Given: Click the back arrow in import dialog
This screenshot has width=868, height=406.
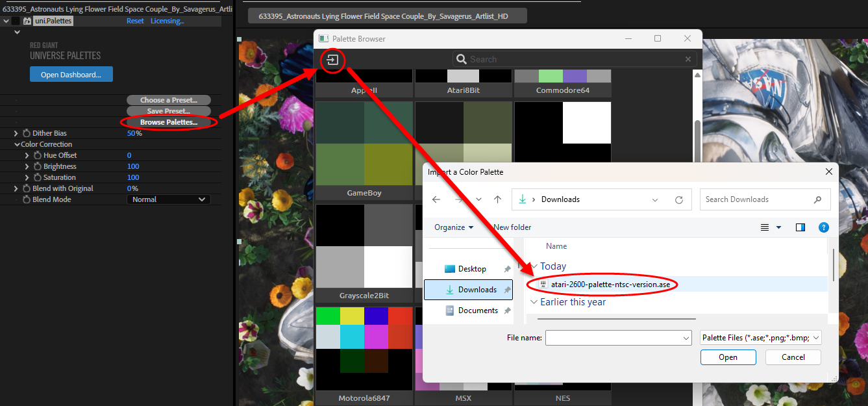Looking at the screenshot, I should tap(436, 199).
